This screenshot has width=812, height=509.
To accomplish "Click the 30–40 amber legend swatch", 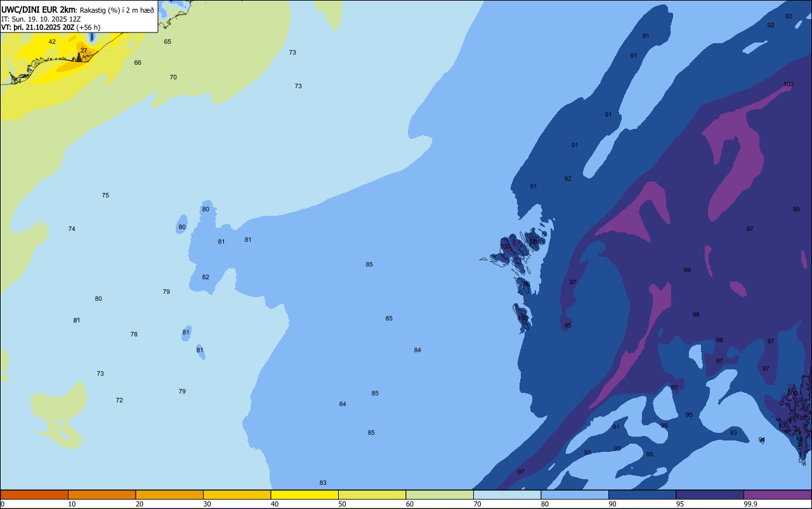I will (237, 494).
